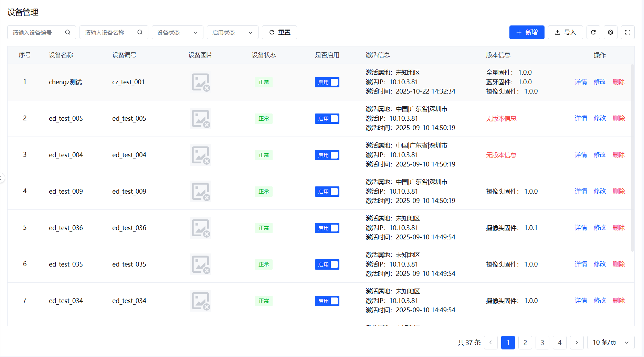Open the 10条/页 page size dropdown
The image size is (644, 357).
(611, 342)
